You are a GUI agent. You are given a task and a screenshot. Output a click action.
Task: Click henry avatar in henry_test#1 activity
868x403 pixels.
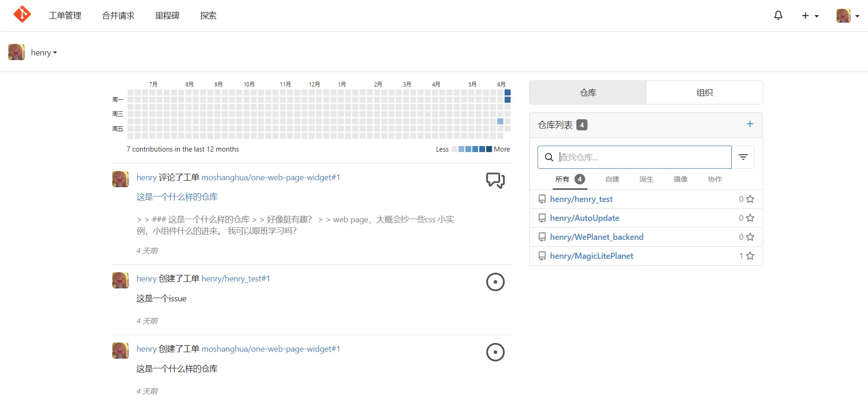[120, 280]
